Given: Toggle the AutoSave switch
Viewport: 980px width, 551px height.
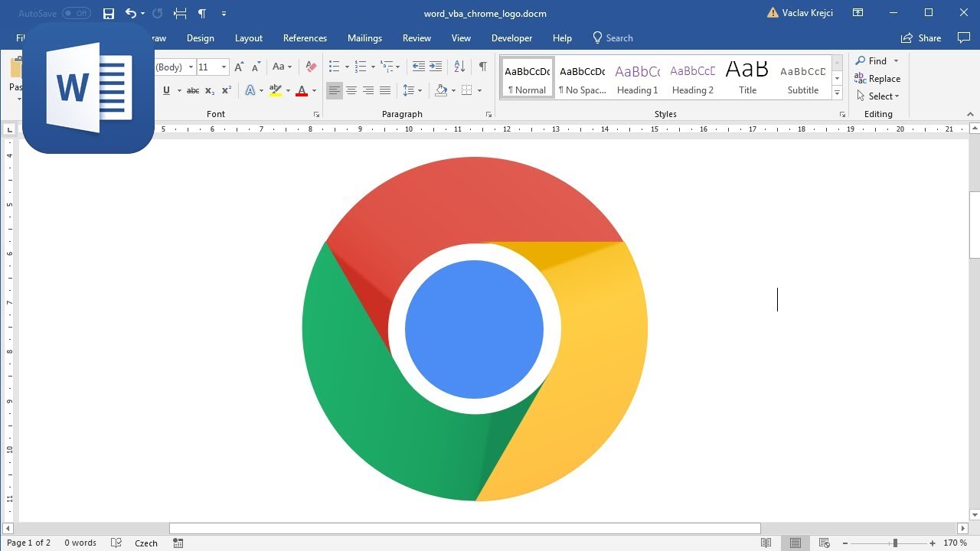Looking at the screenshot, I should click(x=77, y=14).
